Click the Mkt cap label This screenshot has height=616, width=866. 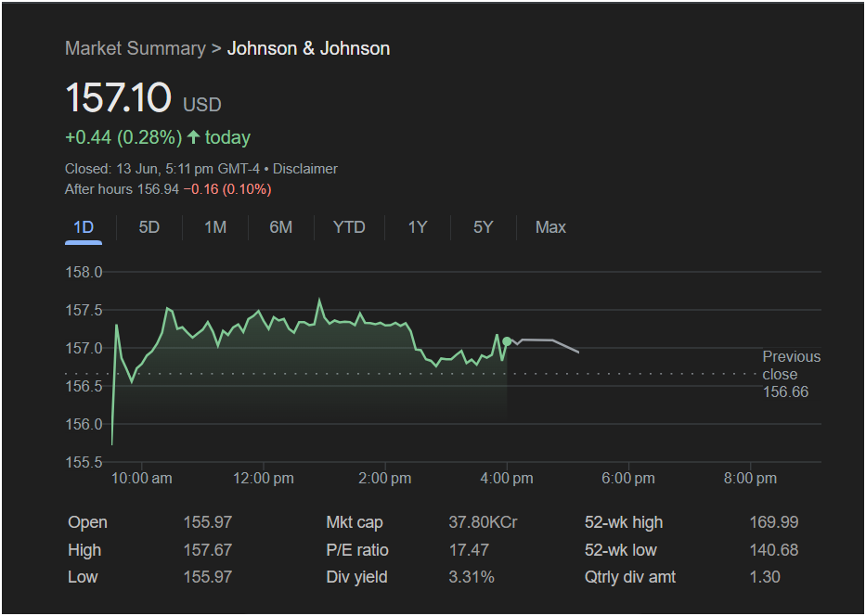pos(355,522)
